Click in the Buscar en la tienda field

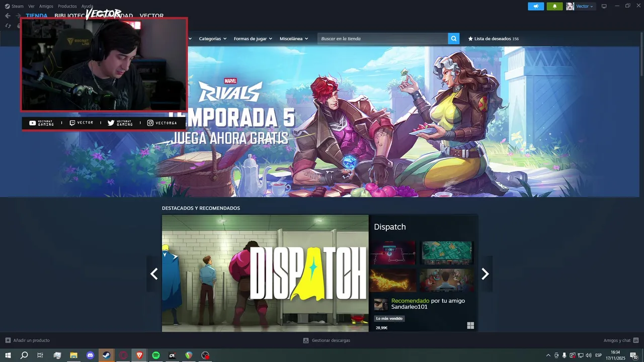tap(383, 39)
